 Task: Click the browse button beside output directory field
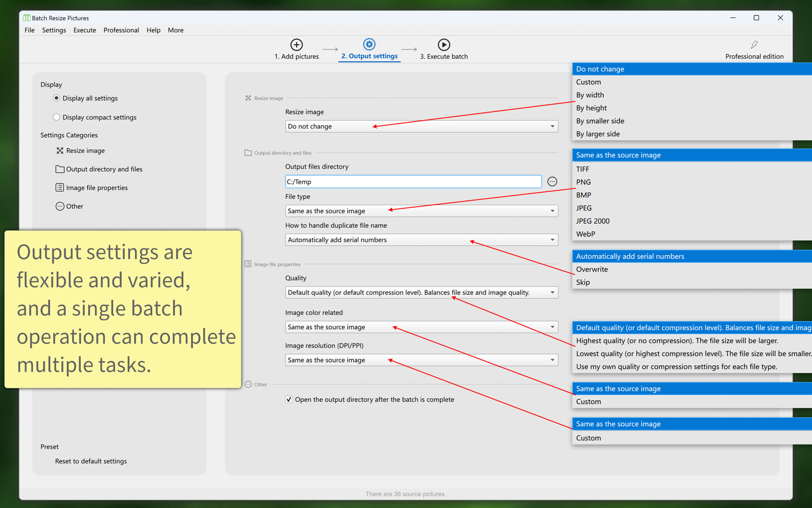[552, 181]
